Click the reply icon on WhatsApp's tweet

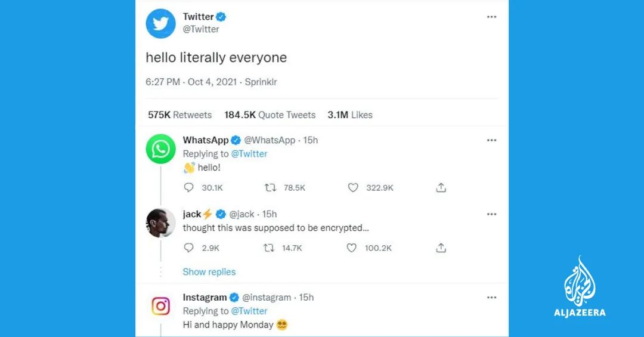[x=188, y=187]
